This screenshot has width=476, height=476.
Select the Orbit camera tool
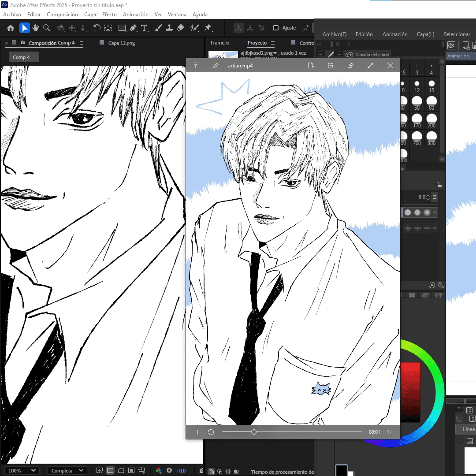[61, 28]
